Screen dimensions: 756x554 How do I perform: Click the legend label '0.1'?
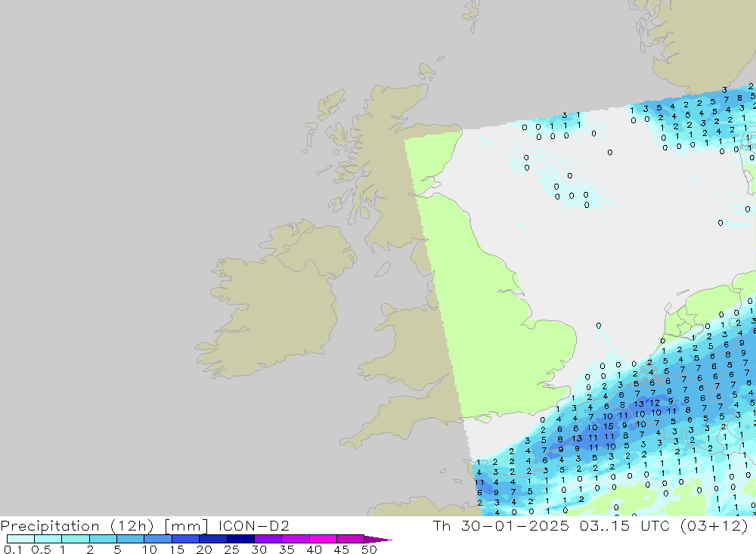click(13, 549)
